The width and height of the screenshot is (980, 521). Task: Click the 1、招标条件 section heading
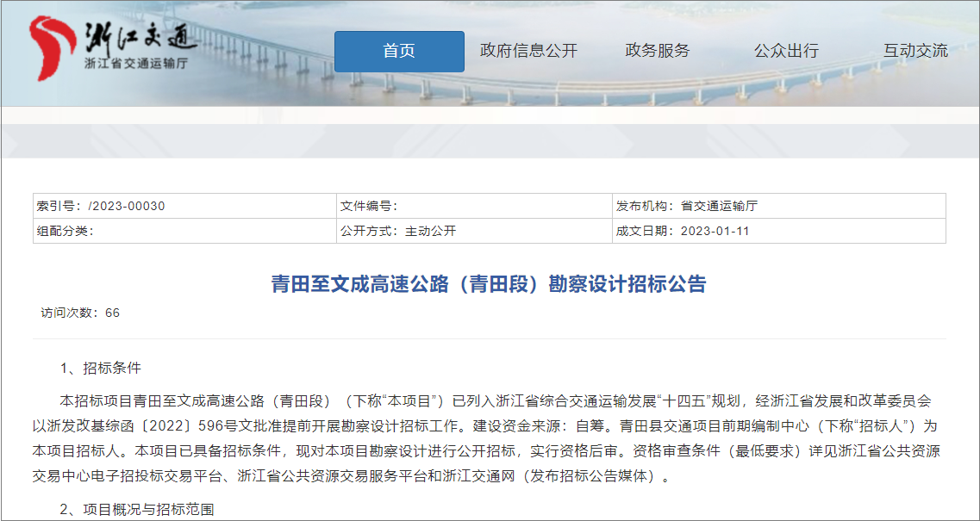[x=100, y=369]
